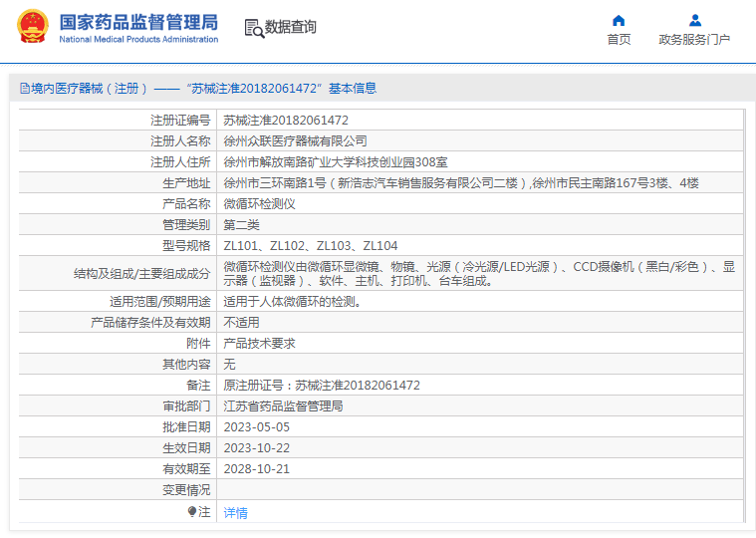756x538 pixels.
Task: Click the 有效期至 label
Action: [186, 469]
